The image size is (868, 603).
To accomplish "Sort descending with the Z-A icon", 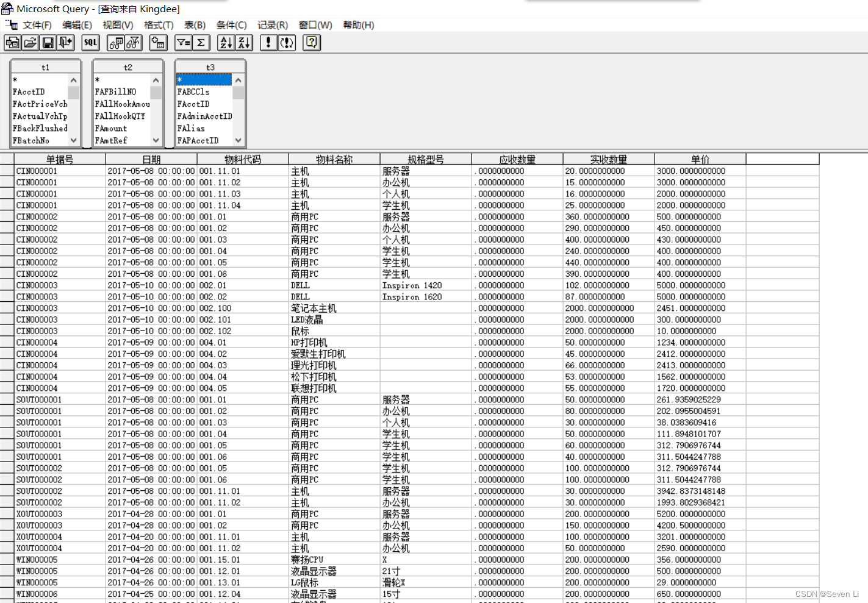I will click(244, 43).
